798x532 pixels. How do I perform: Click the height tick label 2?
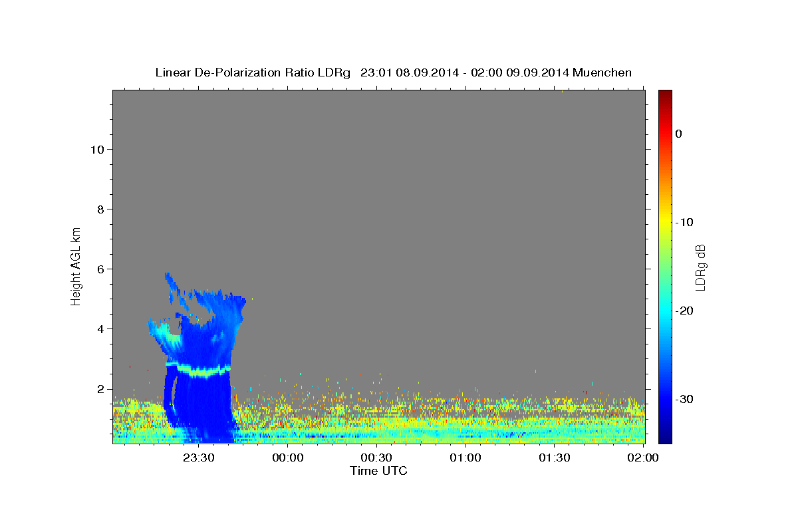pos(99,388)
